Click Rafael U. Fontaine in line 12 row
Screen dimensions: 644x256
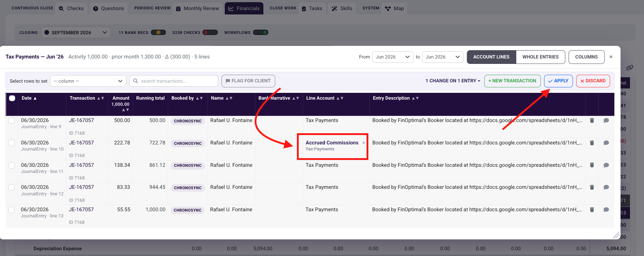click(231, 187)
